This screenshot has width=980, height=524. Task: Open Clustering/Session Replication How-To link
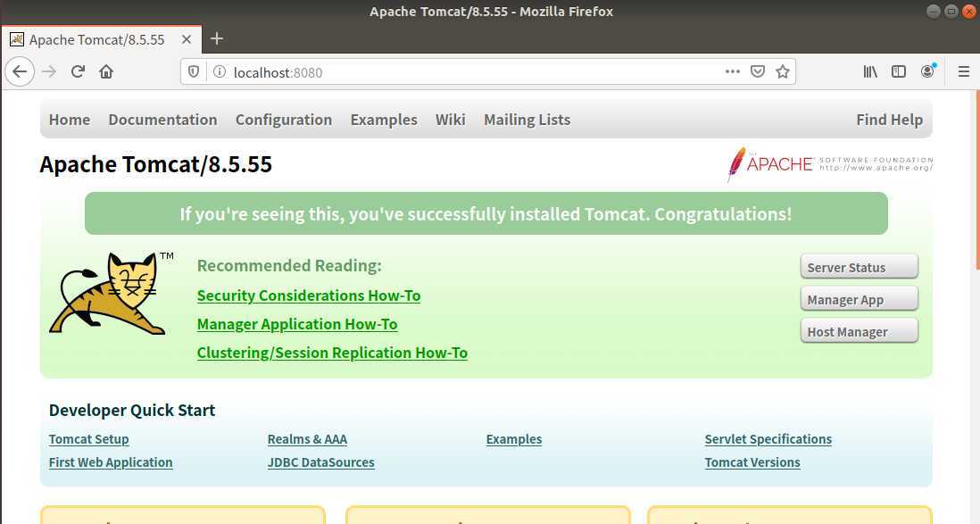[332, 353]
